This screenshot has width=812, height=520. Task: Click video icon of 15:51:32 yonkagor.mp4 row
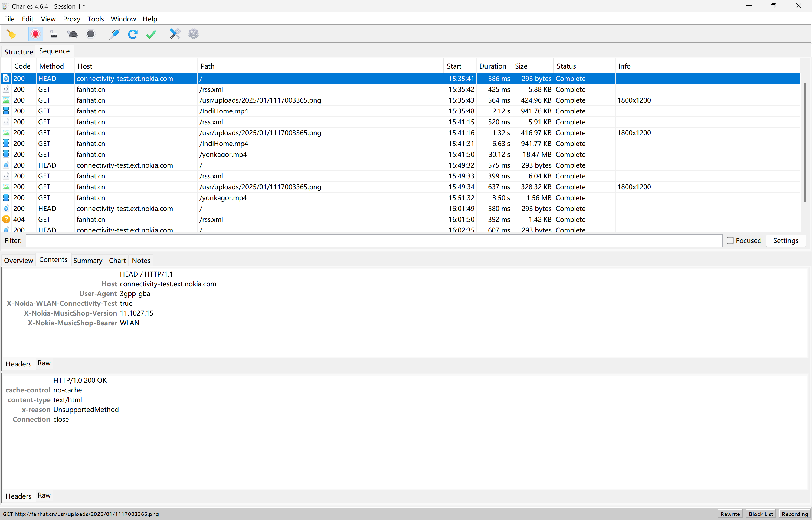pyautogui.click(x=6, y=197)
